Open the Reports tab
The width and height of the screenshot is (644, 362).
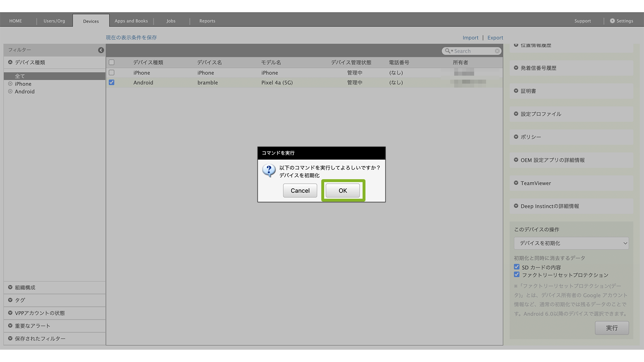coord(207,21)
